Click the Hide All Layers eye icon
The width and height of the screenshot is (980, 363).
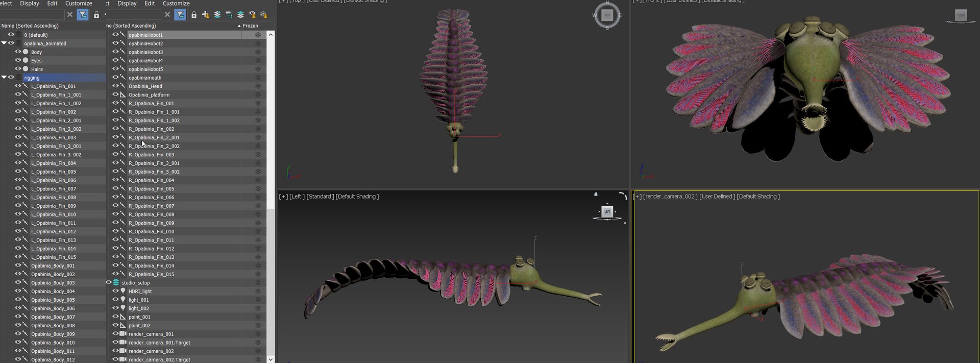tap(252, 15)
